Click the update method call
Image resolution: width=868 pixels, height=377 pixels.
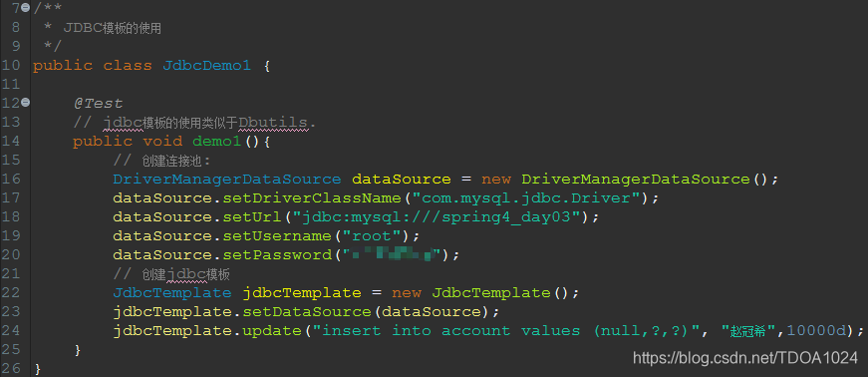(x=272, y=331)
